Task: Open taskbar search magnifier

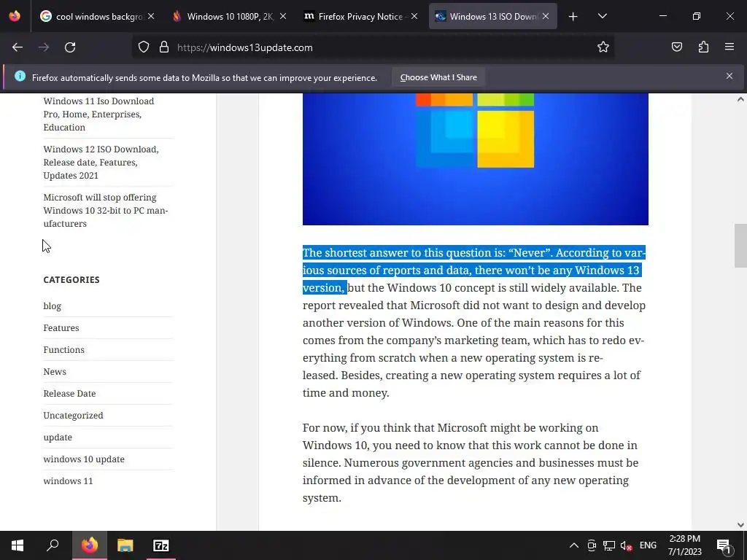Action: (53, 545)
